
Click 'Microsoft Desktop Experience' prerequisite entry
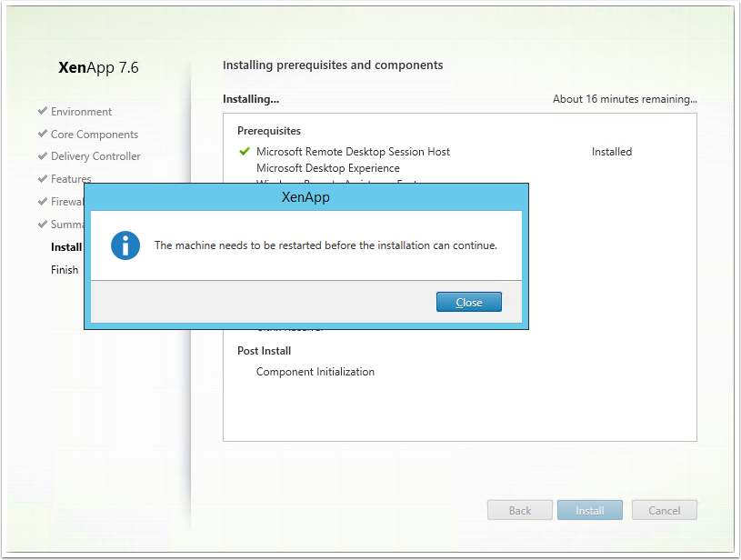pyautogui.click(x=328, y=168)
